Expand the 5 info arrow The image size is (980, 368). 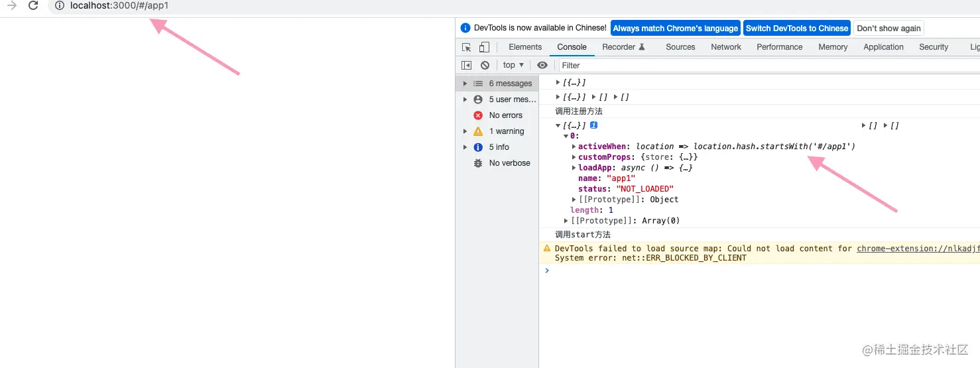[465, 147]
